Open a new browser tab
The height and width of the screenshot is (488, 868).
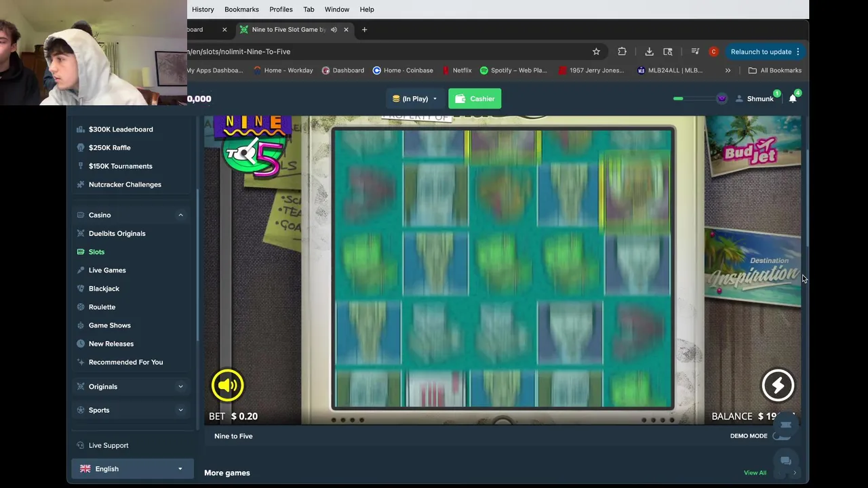(x=364, y=30)
